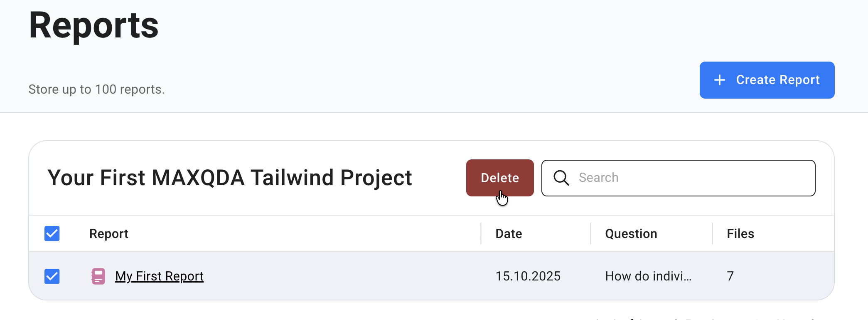Uncheck the select-all checkbox in the table header

[52, 233]
